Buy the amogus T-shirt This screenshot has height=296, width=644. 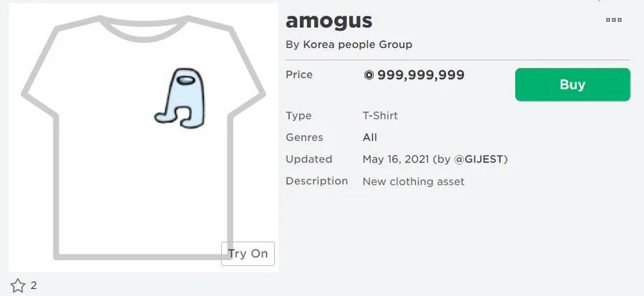(572, 84)
